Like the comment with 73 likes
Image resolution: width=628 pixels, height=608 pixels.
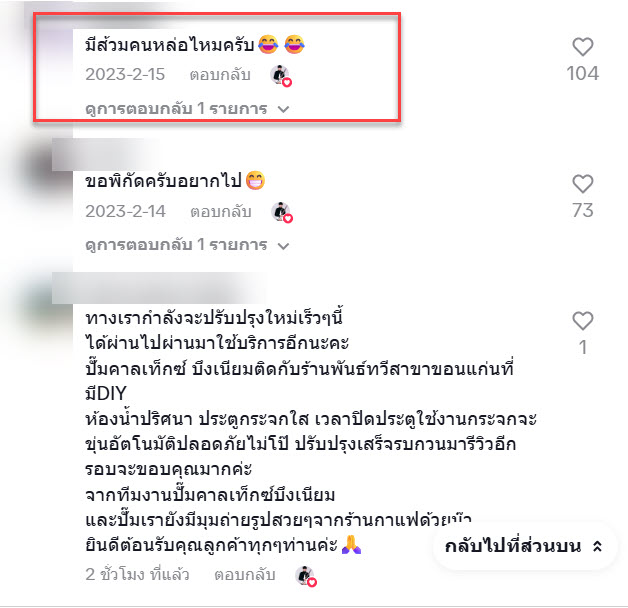pyautogui.click(x=582, y=184)
